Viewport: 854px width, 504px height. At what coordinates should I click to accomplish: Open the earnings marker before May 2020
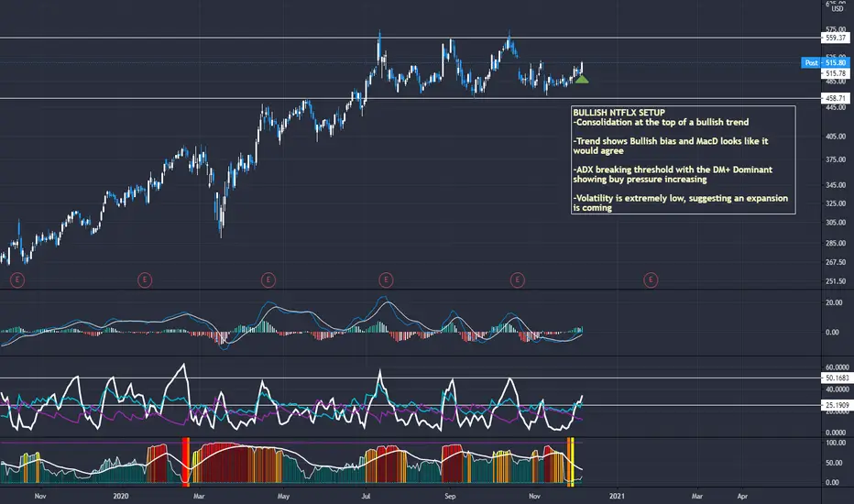pos(268,280)
